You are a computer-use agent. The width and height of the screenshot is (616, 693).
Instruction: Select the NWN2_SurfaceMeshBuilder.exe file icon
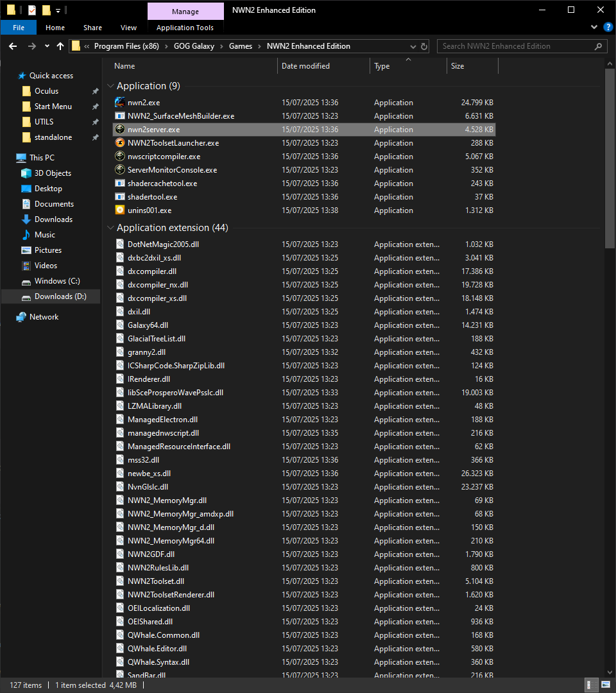[120, 116]
